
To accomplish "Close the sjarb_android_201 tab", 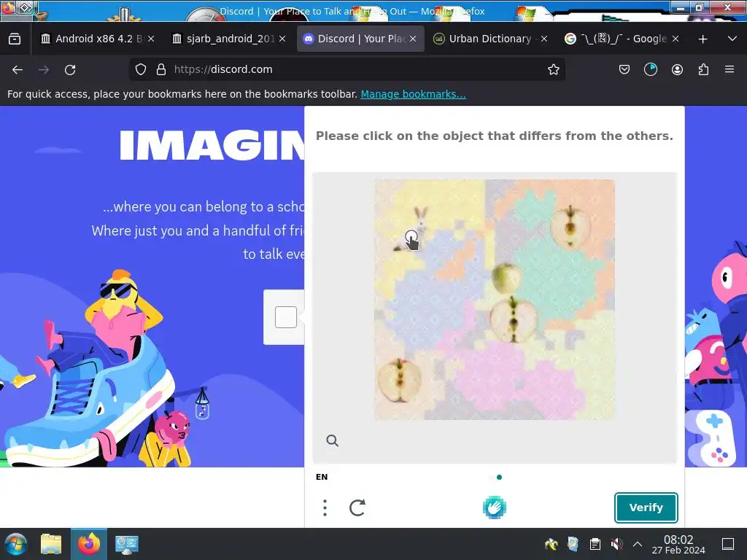I will coord(282,39).
